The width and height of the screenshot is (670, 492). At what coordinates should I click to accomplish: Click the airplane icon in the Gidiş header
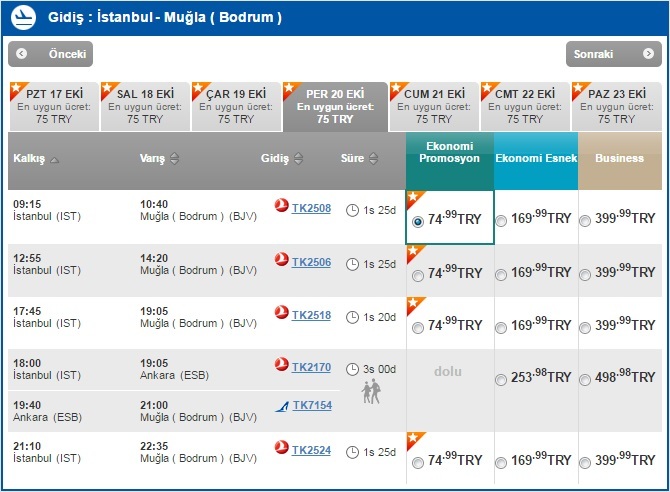(x=24, y=18)
